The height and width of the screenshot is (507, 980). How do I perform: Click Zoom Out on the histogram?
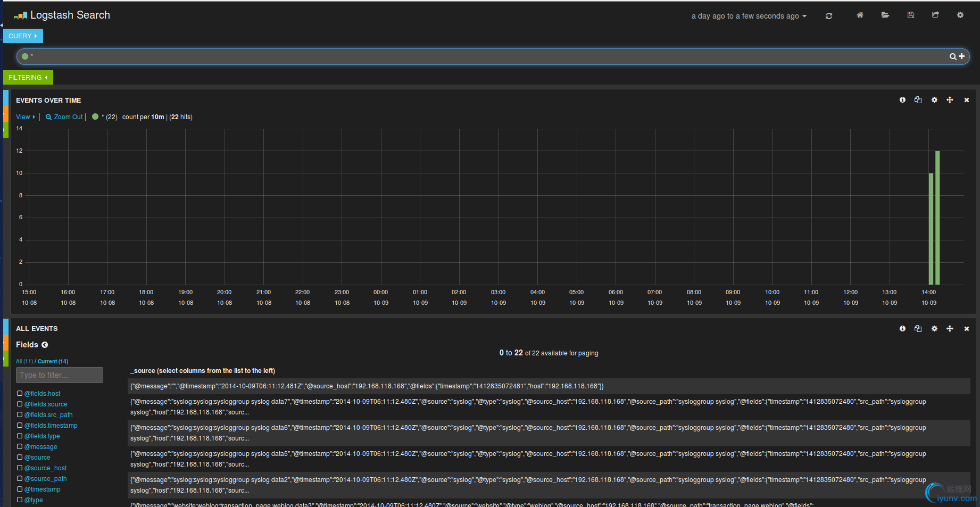[64, 117]
